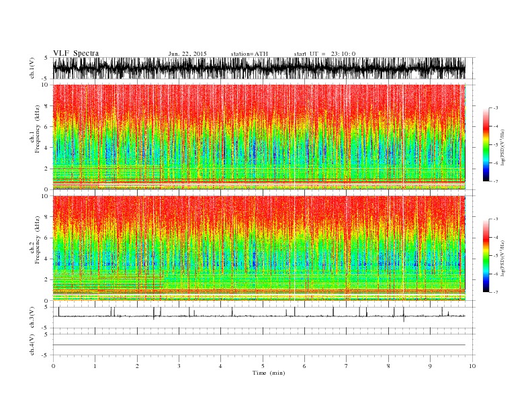Click the "station=ATH" header label

pyautogui.click(x=249, y=54)
